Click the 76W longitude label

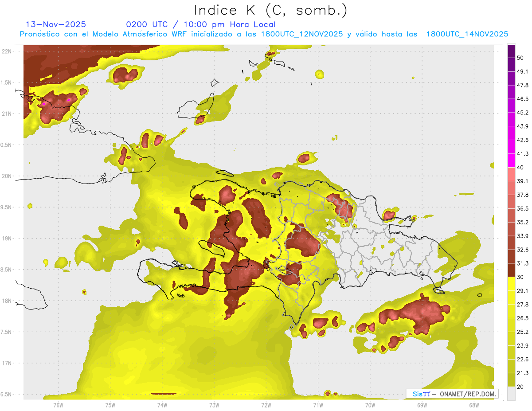(58, 405)
